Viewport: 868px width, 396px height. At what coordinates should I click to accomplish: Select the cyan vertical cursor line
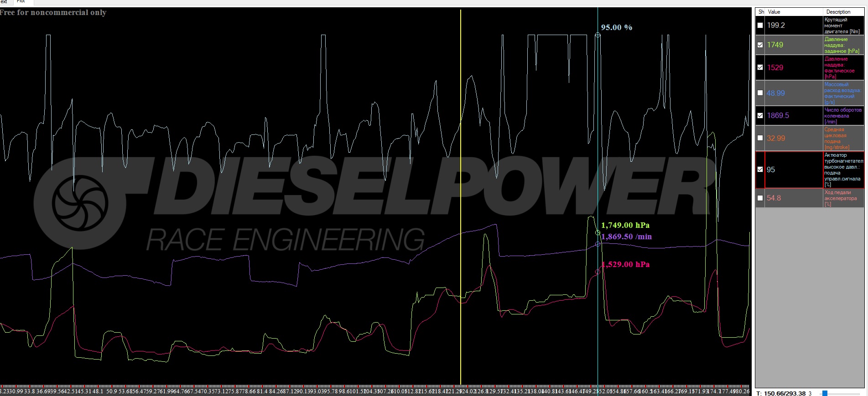(598, 137)
